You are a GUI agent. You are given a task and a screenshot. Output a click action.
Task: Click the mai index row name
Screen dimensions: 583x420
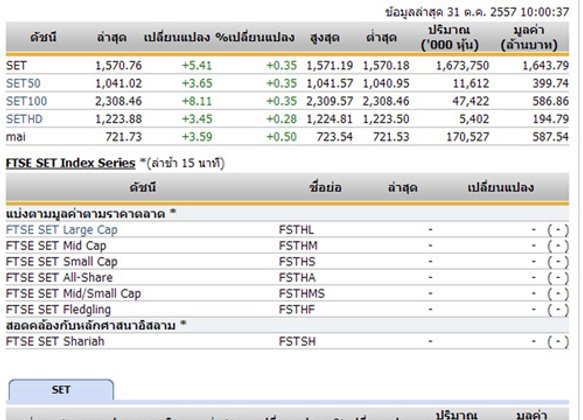[16, 137]
